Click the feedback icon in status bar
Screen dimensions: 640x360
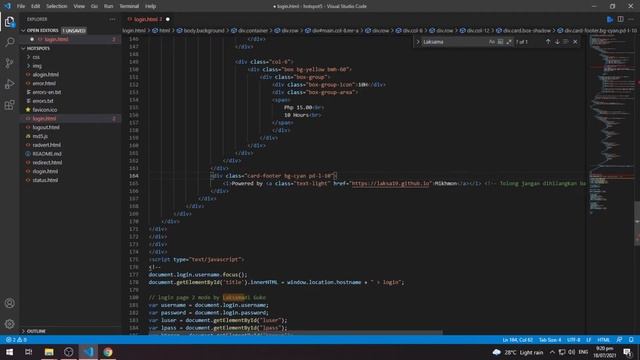tap(620, 340)
